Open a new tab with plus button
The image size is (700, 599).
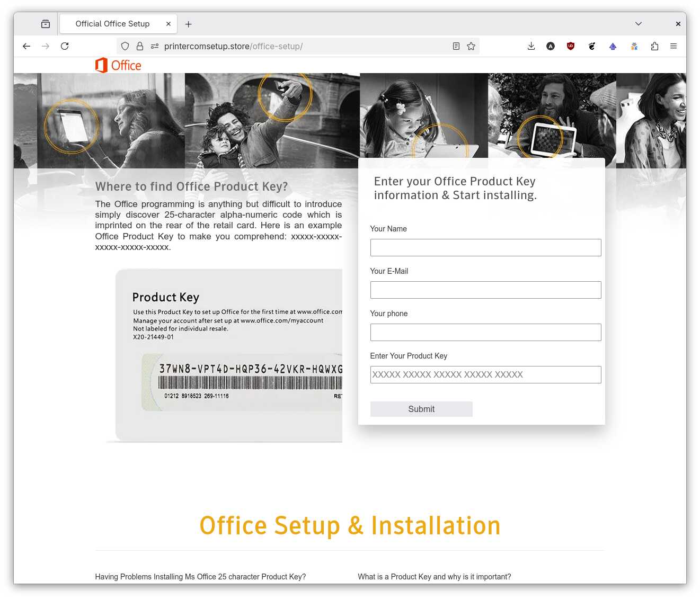[x=188, y=24]
